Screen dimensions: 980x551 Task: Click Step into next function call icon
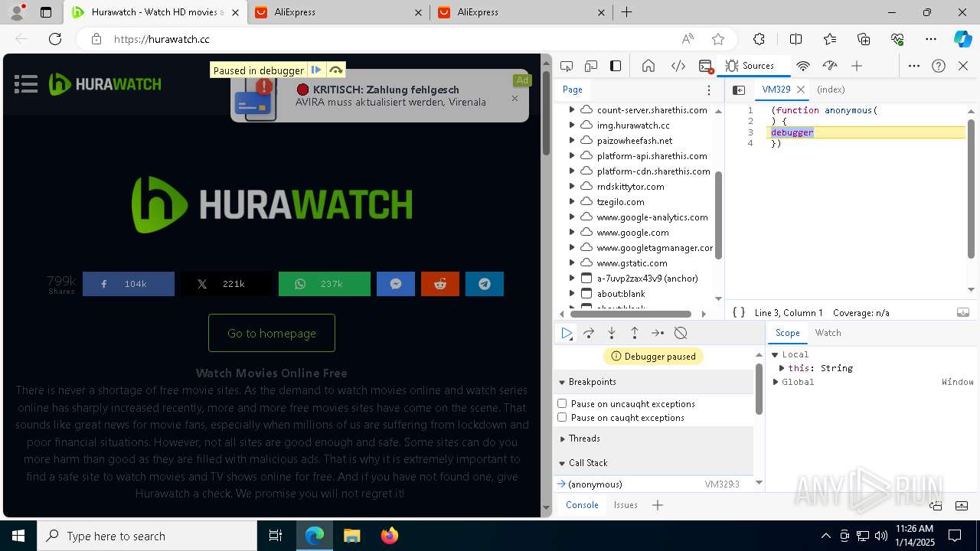(x=612, y=333)
